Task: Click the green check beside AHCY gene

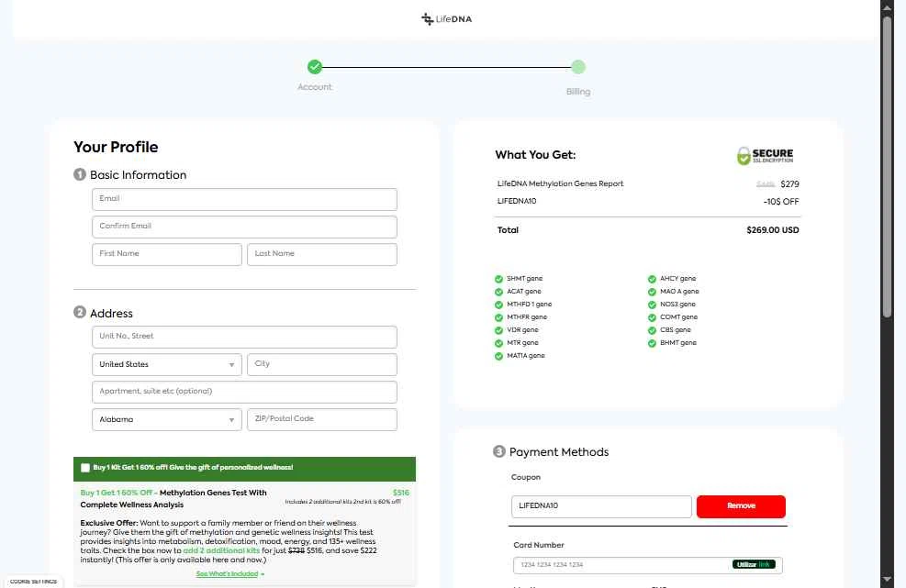Action: point(652,279)
